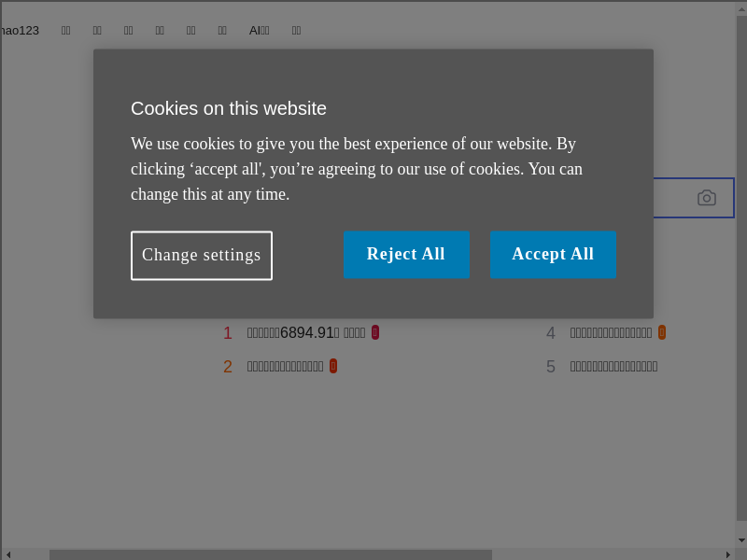Select the AI item in top navigation
This screenshot has width=747, height=560.
(259, 30)
